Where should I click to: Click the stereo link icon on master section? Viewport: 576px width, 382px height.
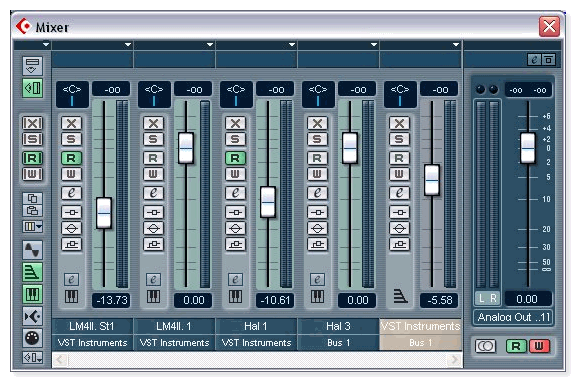486,346
